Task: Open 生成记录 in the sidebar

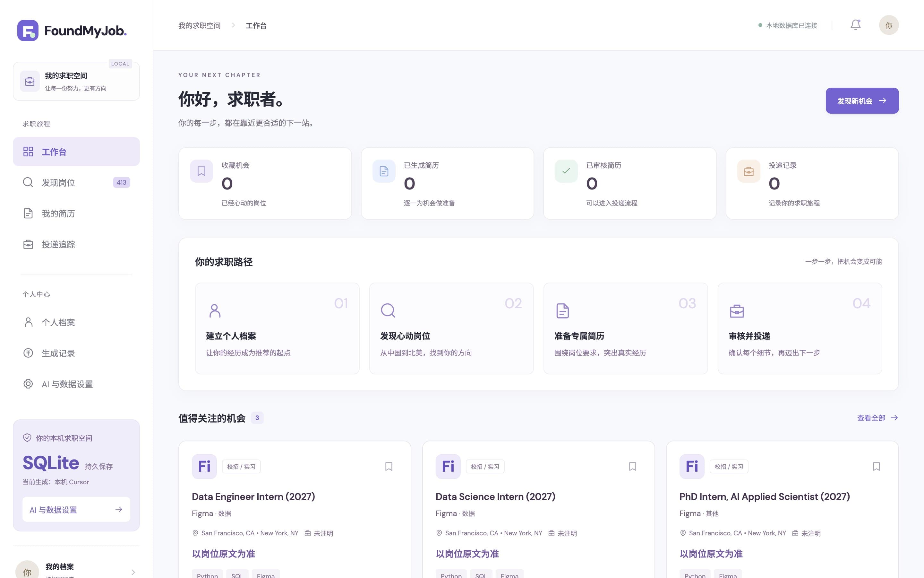Action: click(76, 353)
